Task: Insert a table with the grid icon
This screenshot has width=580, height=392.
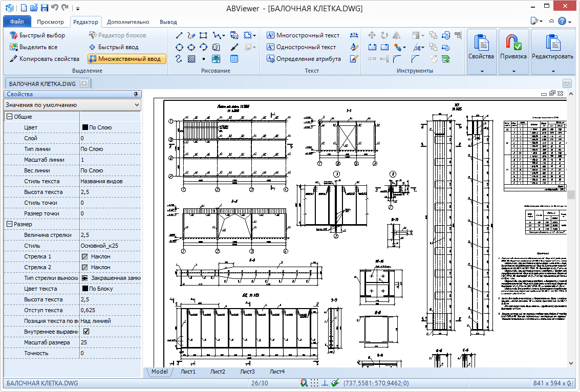Action: (234, 59)
